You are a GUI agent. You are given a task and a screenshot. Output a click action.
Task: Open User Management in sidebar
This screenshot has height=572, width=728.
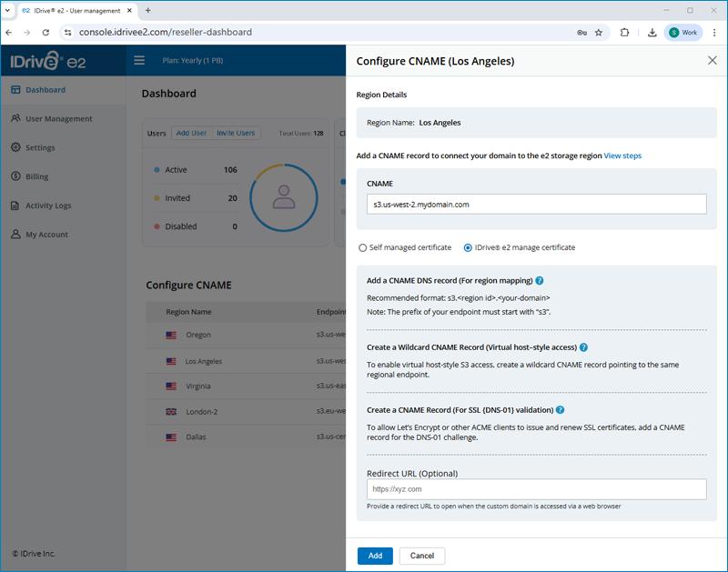pyautogui.click(x=58, y=119)
